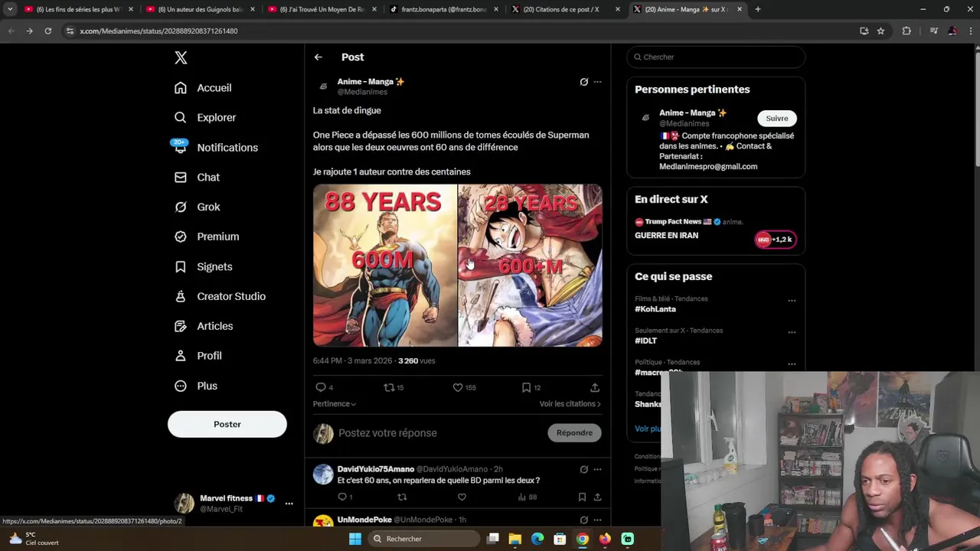Image resolution: width=980 pixels, height=551 pixels.
Task: Bookmark DavidYukio75Amano's comment
Action: click(x=582, y=497)
